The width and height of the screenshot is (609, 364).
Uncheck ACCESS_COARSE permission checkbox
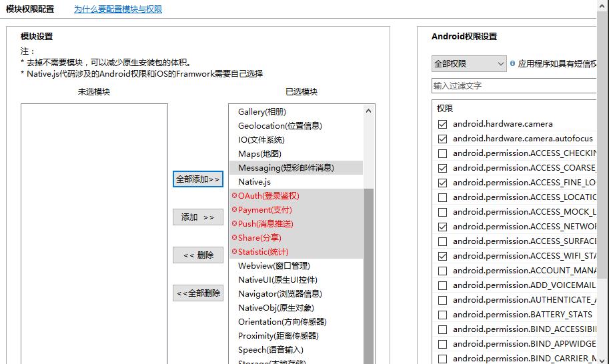pyautogui.click(x=442, y=169)
